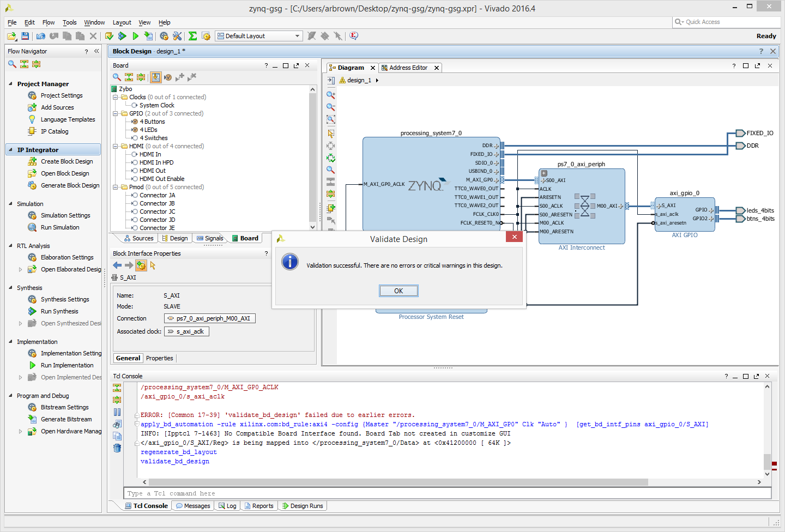Screen dimensions: 785x532
Task: Click the Open Project toolbar icon
Action: pos(11,36)
